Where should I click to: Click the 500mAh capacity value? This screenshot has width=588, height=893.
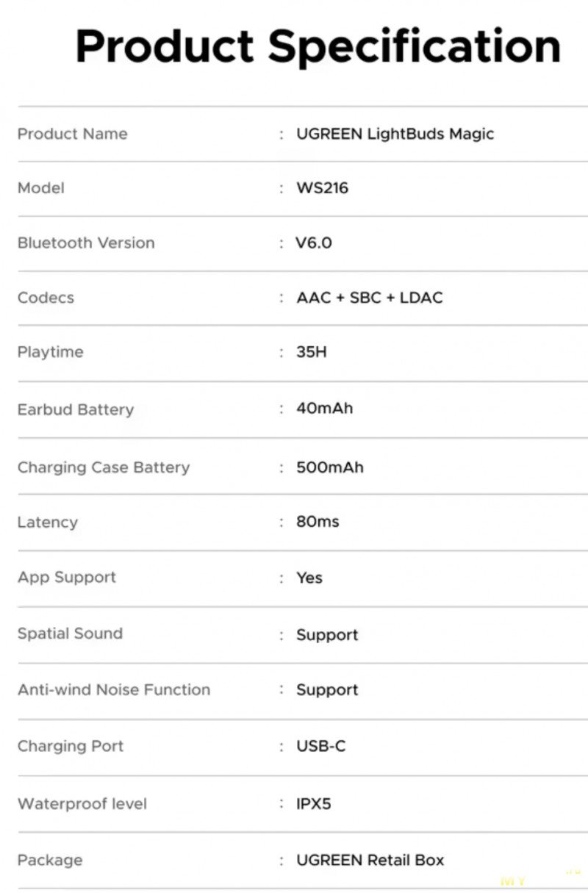coord(329,467)
